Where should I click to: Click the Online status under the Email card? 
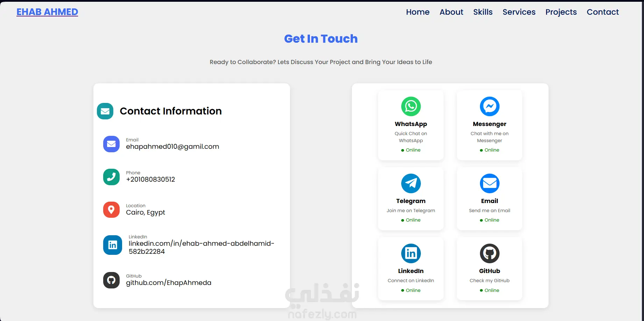(490, 220)
